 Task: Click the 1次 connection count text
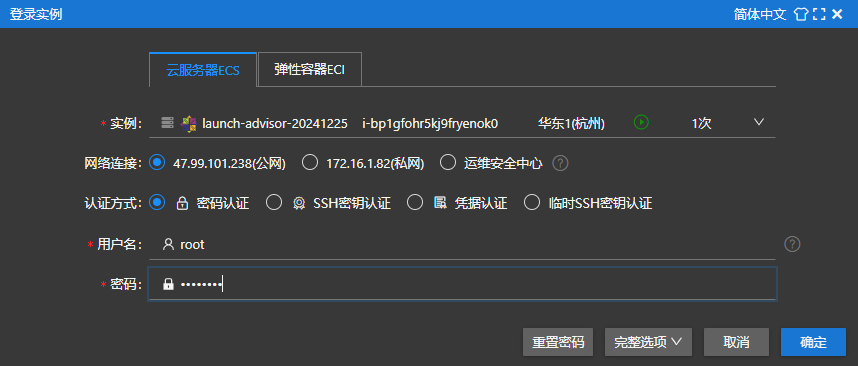click(702, 123)
